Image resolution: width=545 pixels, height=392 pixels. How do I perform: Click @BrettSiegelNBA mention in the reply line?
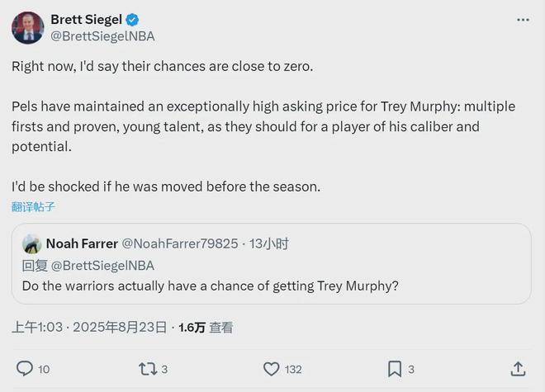(103, 265)
